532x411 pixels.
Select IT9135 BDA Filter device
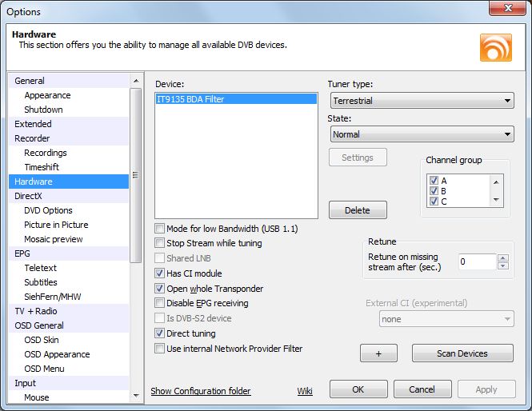tap(191, 99)
